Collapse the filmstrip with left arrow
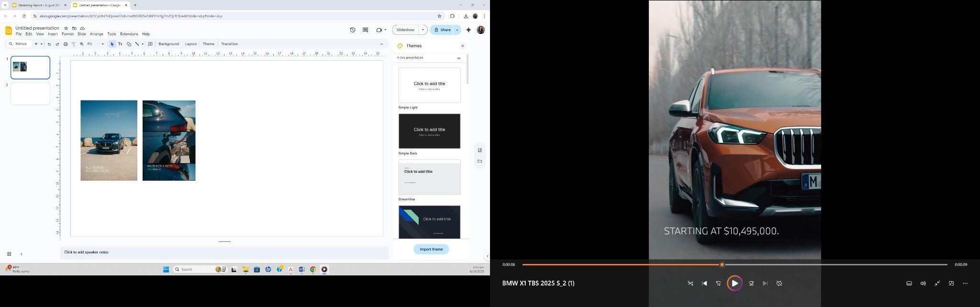Image resolution: width=980 pixels, height=307 pixels. [x=21, y=254]
